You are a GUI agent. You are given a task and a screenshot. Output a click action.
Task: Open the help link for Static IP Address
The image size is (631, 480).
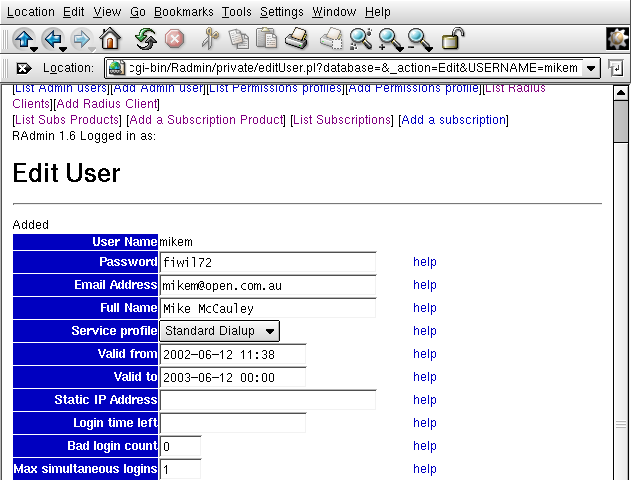click(425, 400)
